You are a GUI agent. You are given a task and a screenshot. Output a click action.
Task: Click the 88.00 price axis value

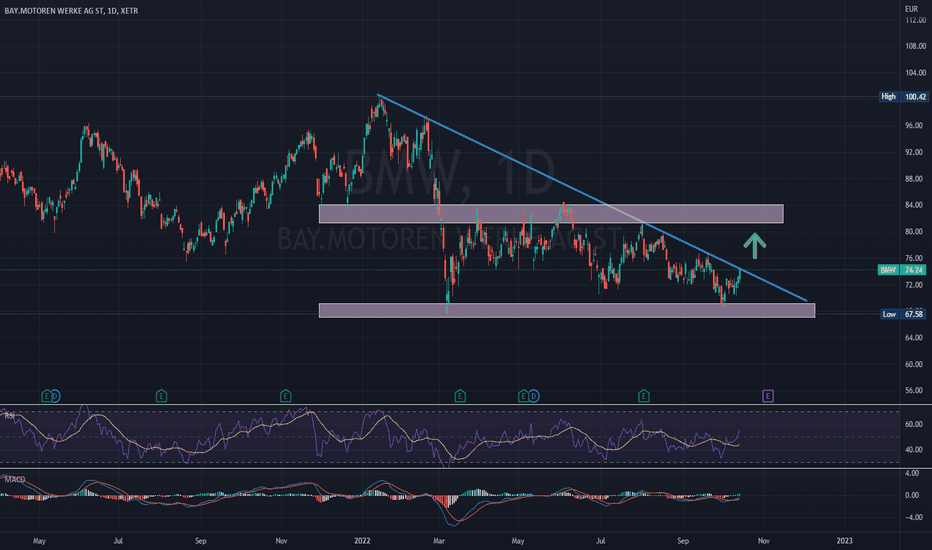tap(914, 178)
